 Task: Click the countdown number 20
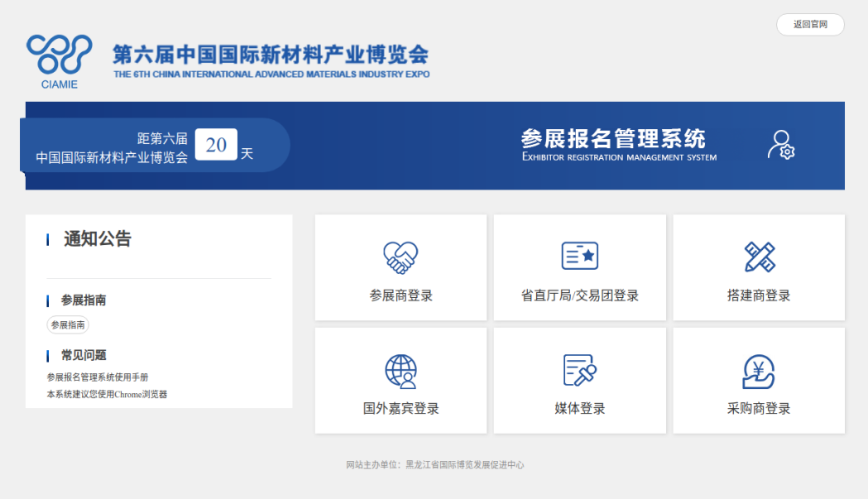click(216, 145)
